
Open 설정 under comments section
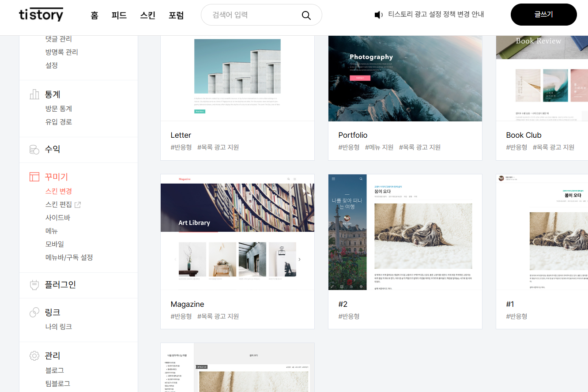(52, 65)
